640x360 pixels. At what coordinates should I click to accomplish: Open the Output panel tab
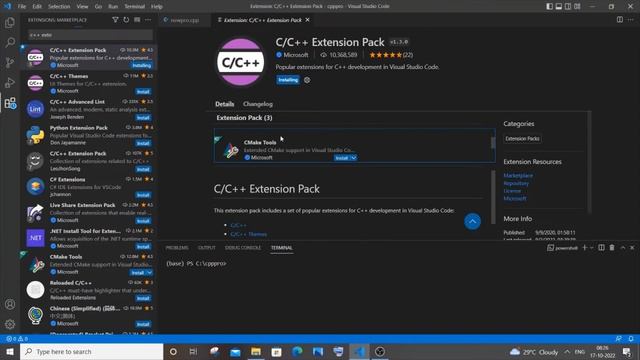coord(207,248)
